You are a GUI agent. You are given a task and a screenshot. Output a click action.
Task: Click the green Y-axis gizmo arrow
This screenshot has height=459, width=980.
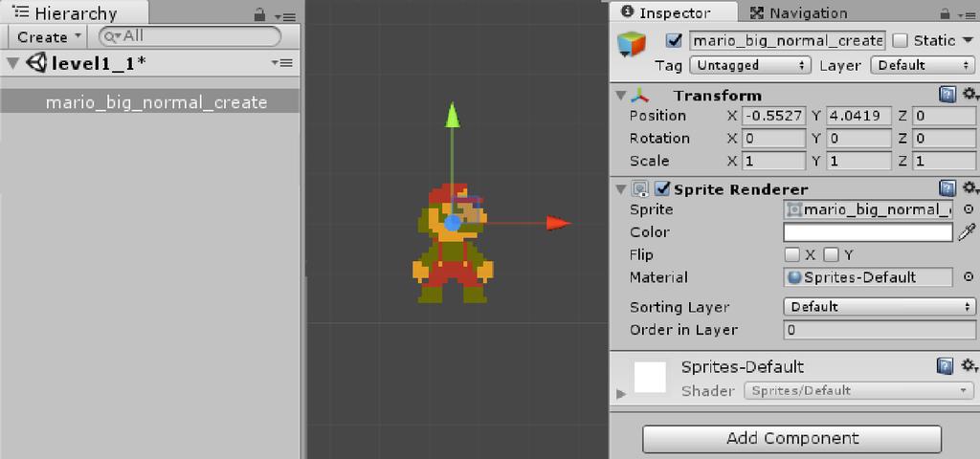[x=453, y=115]
